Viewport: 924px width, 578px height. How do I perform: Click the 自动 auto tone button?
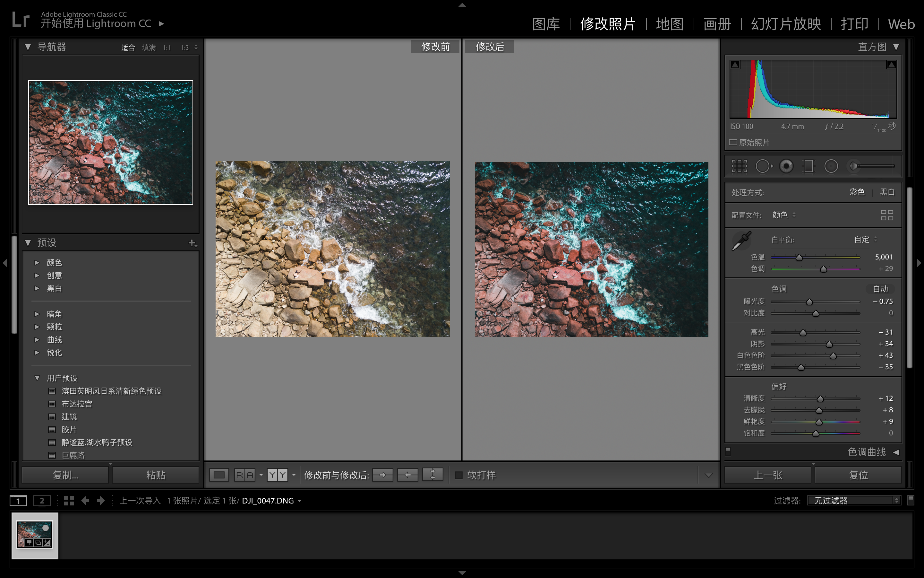[880, 289]
